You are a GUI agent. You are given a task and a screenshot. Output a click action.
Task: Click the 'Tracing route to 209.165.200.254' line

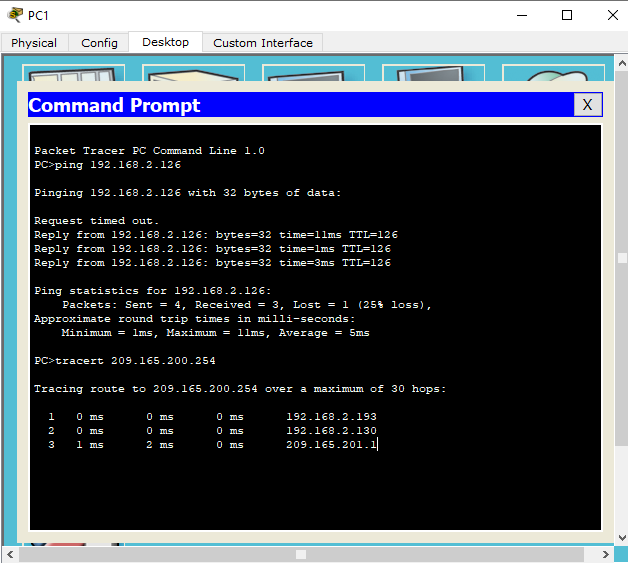[240, 389]
